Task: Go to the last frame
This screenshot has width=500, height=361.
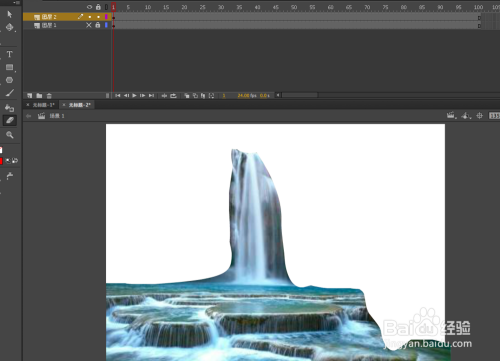Action: (x=151, y=96)
